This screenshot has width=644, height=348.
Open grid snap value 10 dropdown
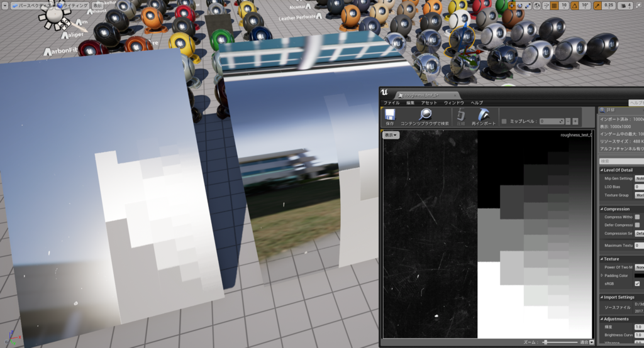(x=564, y=6)
